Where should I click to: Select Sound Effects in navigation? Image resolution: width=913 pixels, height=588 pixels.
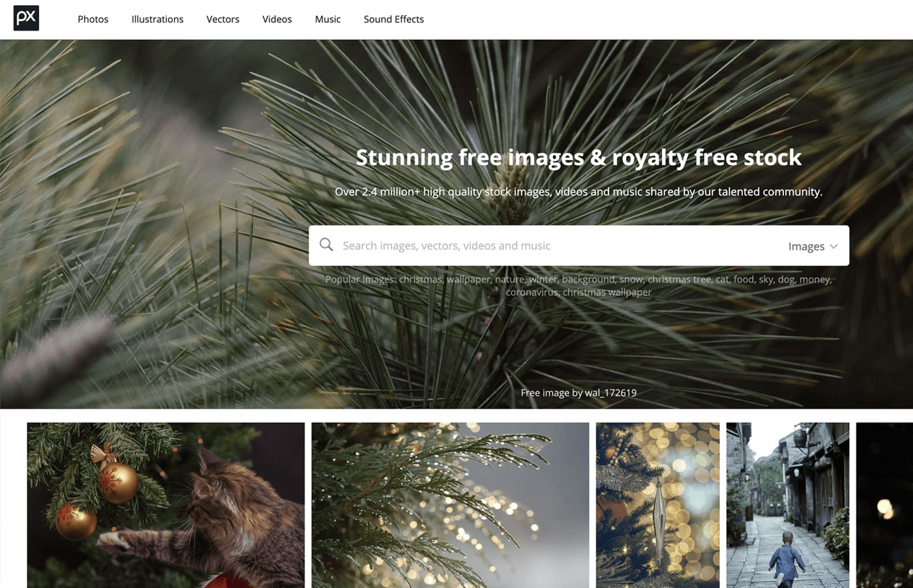tap(394, 20)
